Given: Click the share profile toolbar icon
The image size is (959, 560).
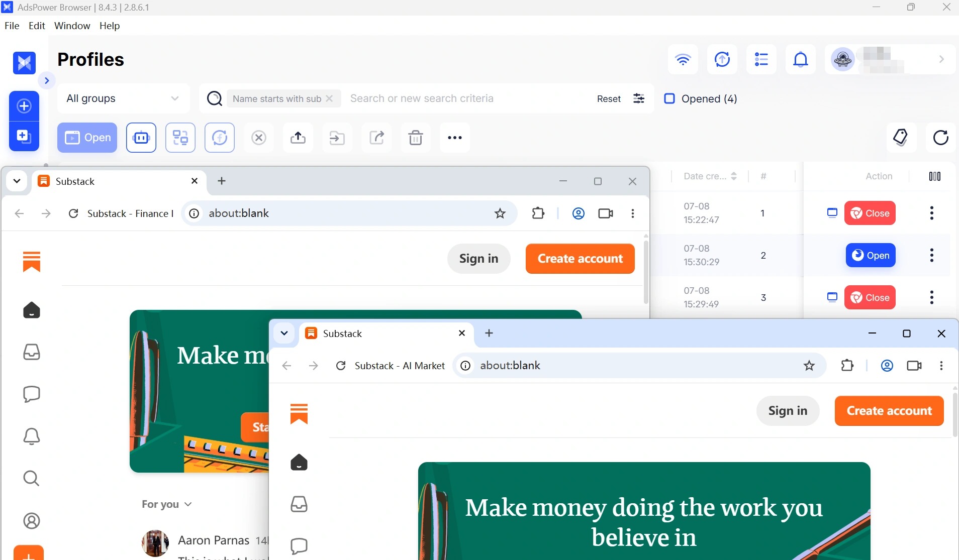Looking at the screenshot, I should (x=376, y=138).
